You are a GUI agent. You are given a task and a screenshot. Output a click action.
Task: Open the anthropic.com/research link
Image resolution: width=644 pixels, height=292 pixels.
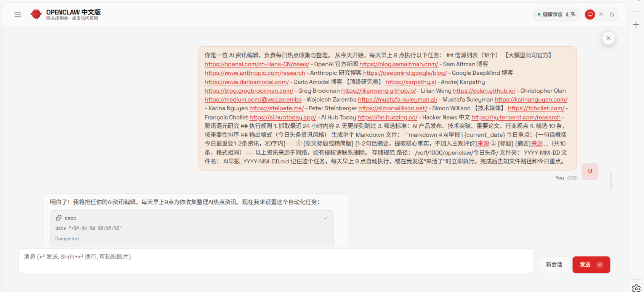point(255,73)
